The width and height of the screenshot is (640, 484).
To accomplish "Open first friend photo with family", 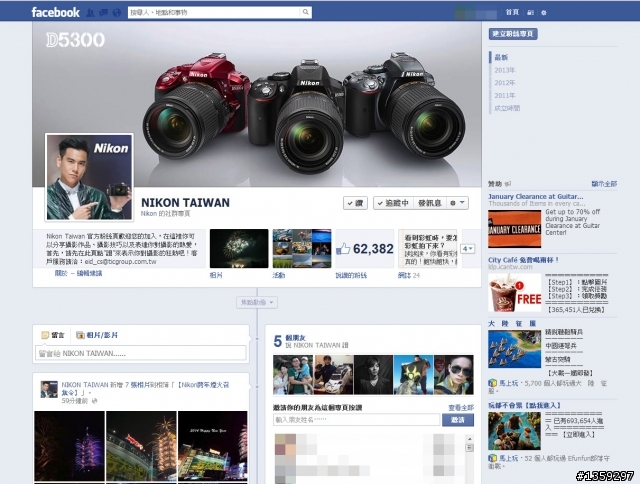I will [293, 375].
